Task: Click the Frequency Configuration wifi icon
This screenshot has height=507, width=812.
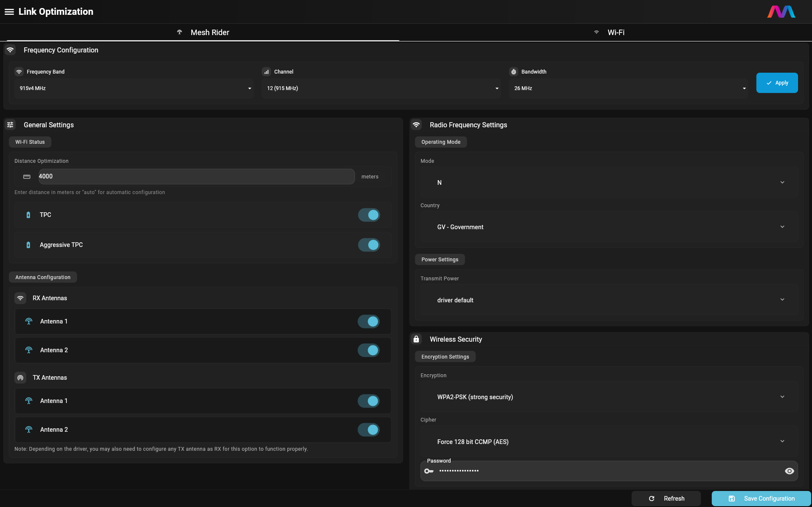Action: [10, 50]
